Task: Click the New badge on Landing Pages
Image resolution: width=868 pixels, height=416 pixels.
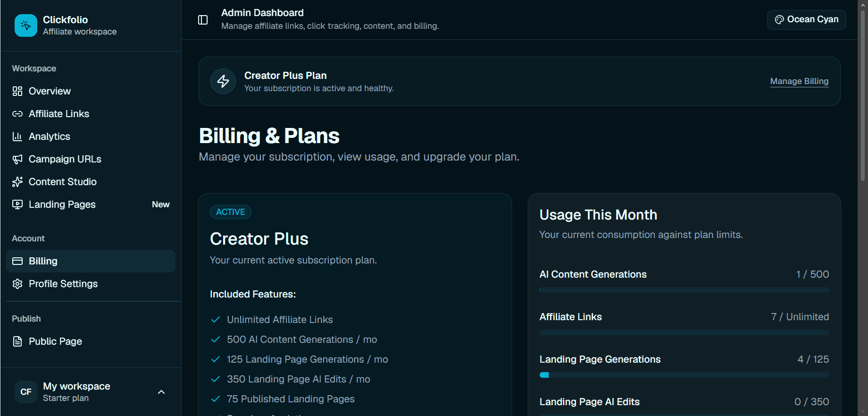Action: [x=160, y=204]
